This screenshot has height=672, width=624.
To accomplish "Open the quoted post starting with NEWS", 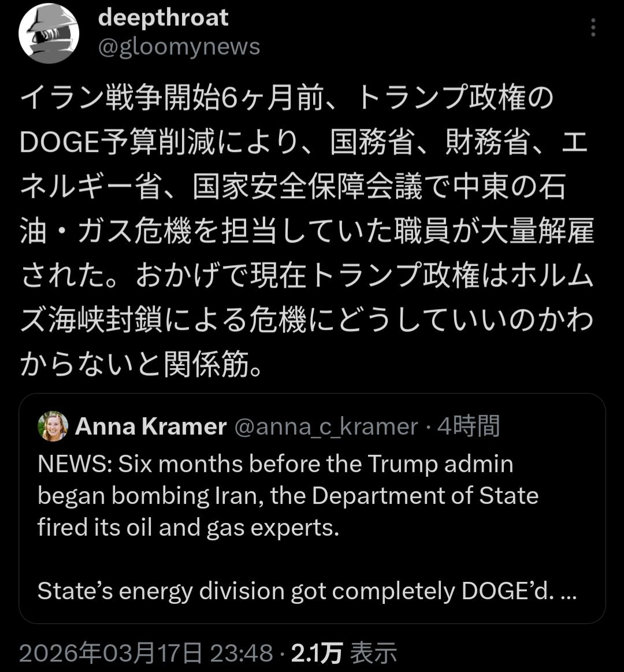I will tap(275, 465).
